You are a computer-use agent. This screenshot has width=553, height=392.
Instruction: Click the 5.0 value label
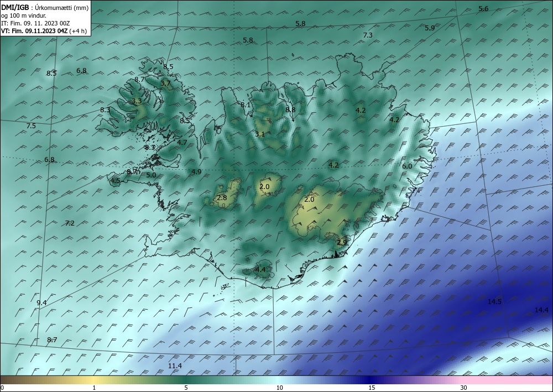click(x=151, y=175)
